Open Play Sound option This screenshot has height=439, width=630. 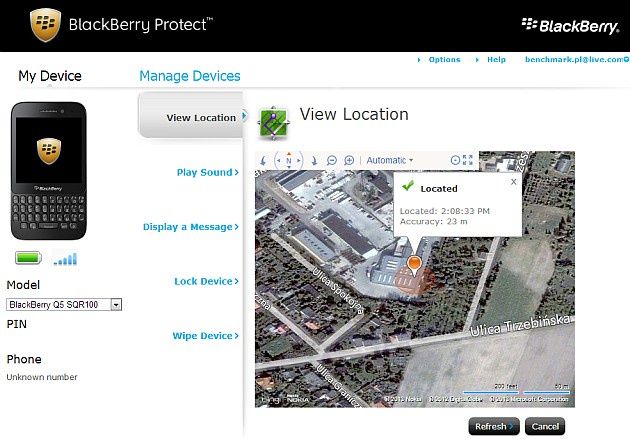coord(208,172)
